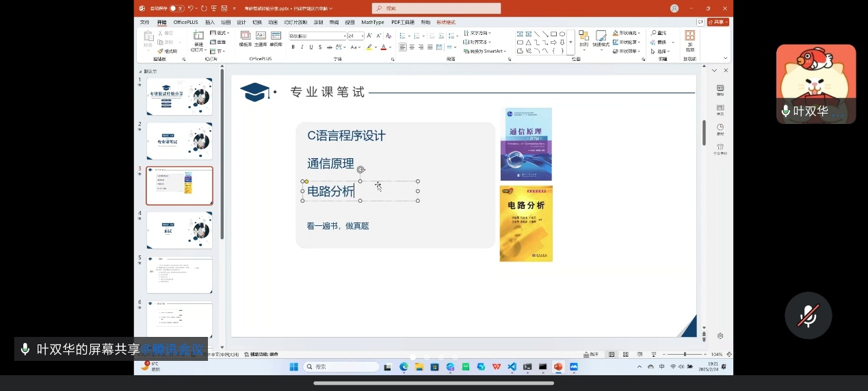The height and width of the screenshot is (391, 868).
Task: Toggle the AutoSave switch in title bar
Action: (x=176, y=8)
